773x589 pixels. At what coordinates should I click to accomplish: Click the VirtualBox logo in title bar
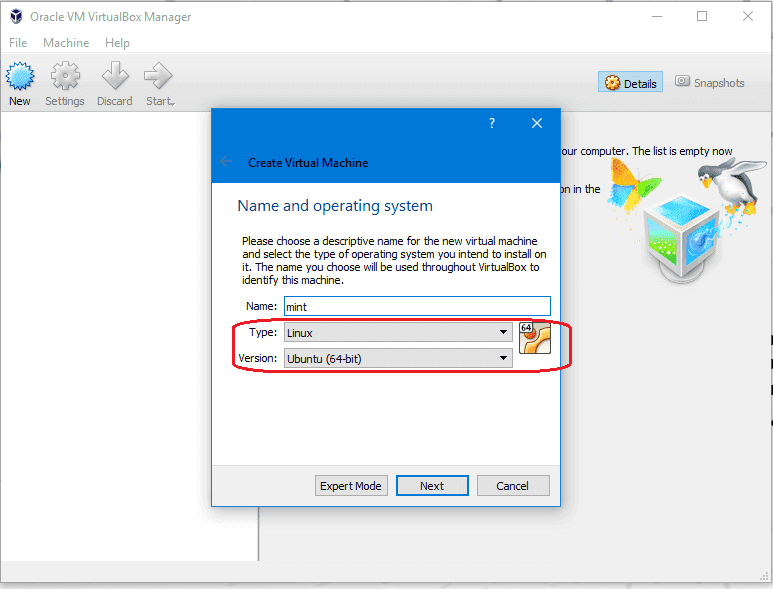point(16,16)
